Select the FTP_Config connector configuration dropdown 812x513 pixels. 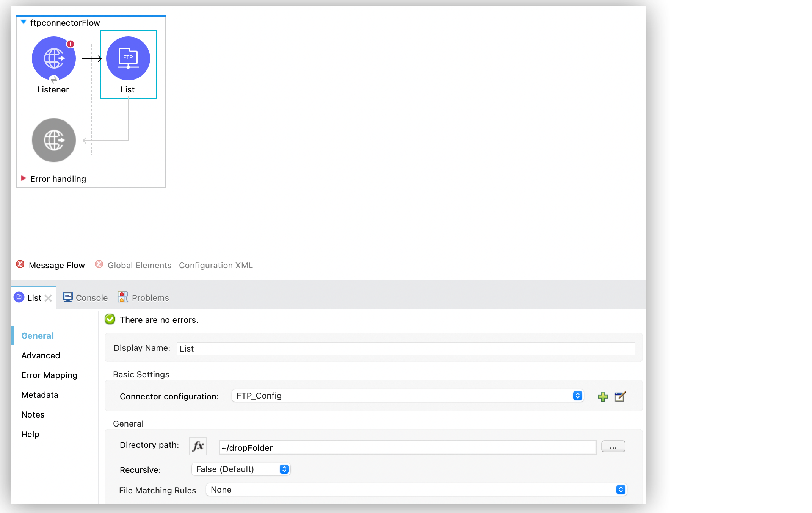[407, 396]
